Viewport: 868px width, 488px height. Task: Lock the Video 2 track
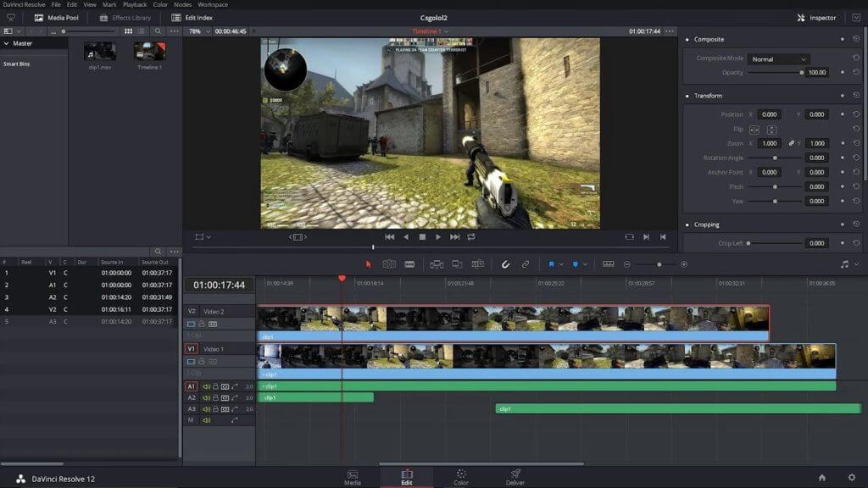click(202, 324)
